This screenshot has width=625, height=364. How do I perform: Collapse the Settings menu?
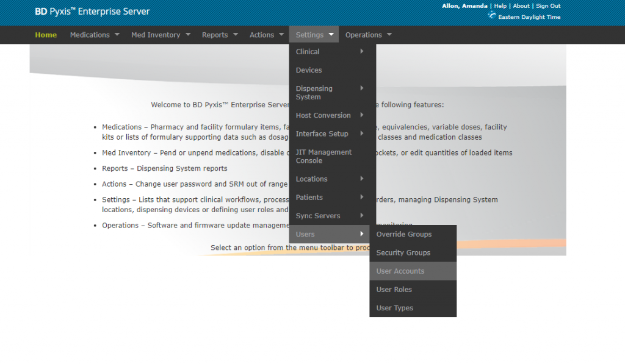(314, 35)
